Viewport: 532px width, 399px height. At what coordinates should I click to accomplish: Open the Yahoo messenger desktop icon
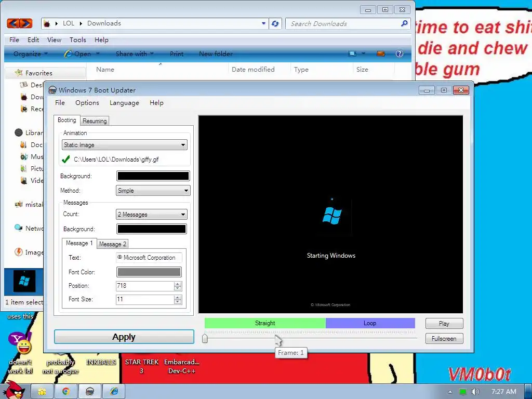pos(20,343)
